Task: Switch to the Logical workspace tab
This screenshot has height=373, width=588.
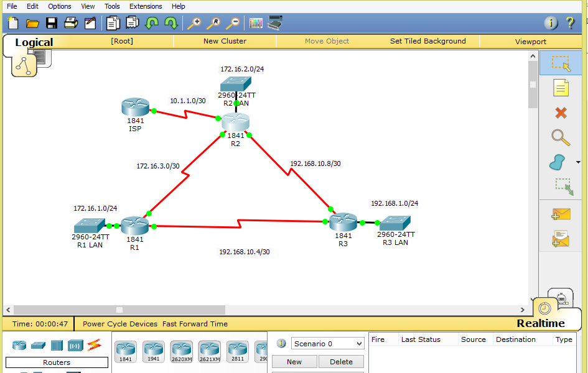Action: click(34, 42)
